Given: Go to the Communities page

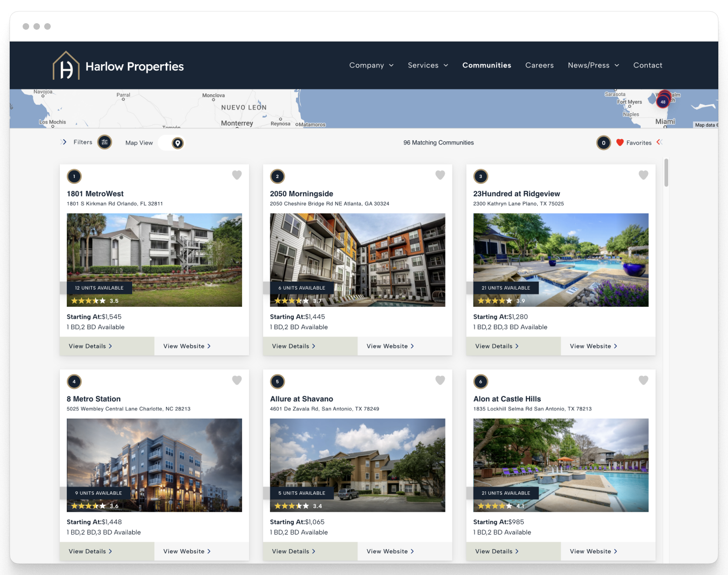Looking at the screenshot, I should point(486,65).
